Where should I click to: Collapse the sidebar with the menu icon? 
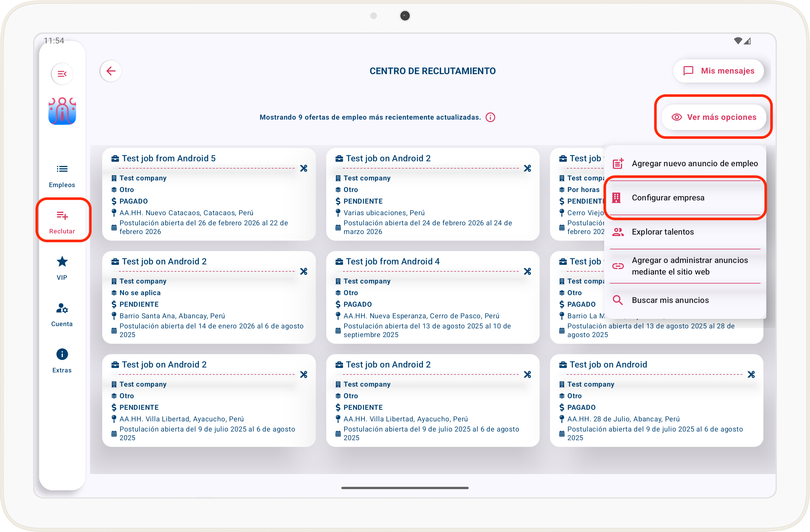coord(62,74)
